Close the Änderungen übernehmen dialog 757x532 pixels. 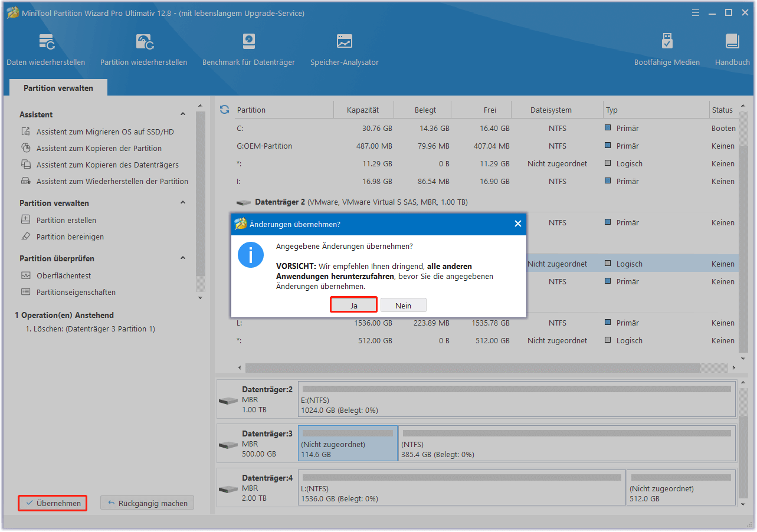click(x=517, y=224)
